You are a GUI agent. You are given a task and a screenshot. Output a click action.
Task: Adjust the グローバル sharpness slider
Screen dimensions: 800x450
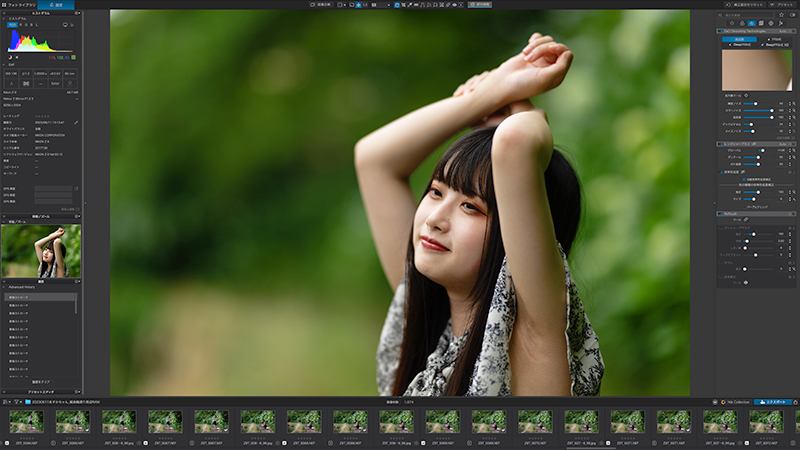coord(762,151)
